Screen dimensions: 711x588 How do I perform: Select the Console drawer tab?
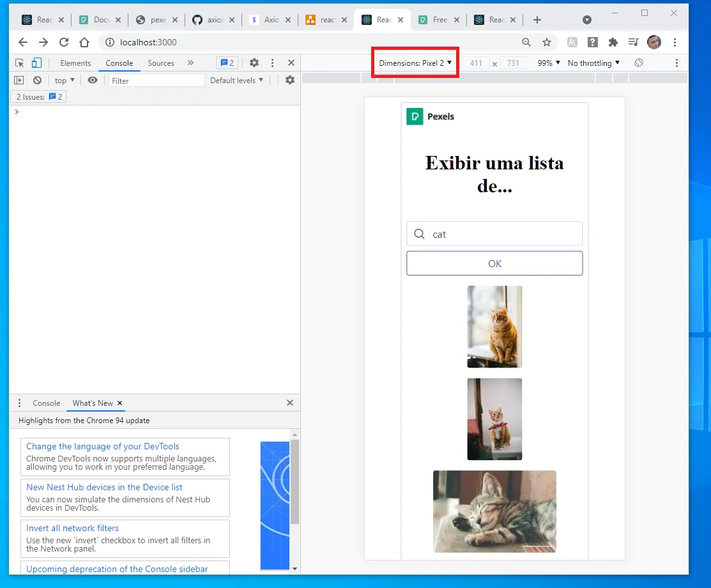point(46,403)
